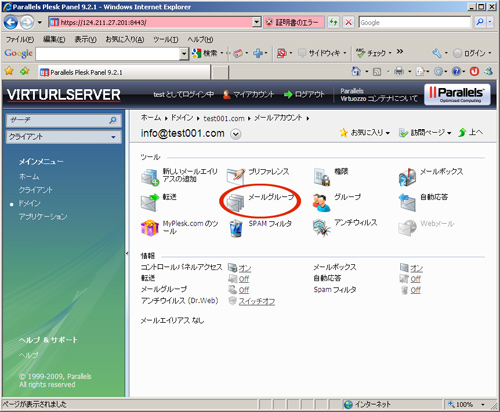The width and height of the screenshot is (500, 412).
Task: Open the アンチウィルス tool icon
Action: pyautogui.click(x=322, y=228)
